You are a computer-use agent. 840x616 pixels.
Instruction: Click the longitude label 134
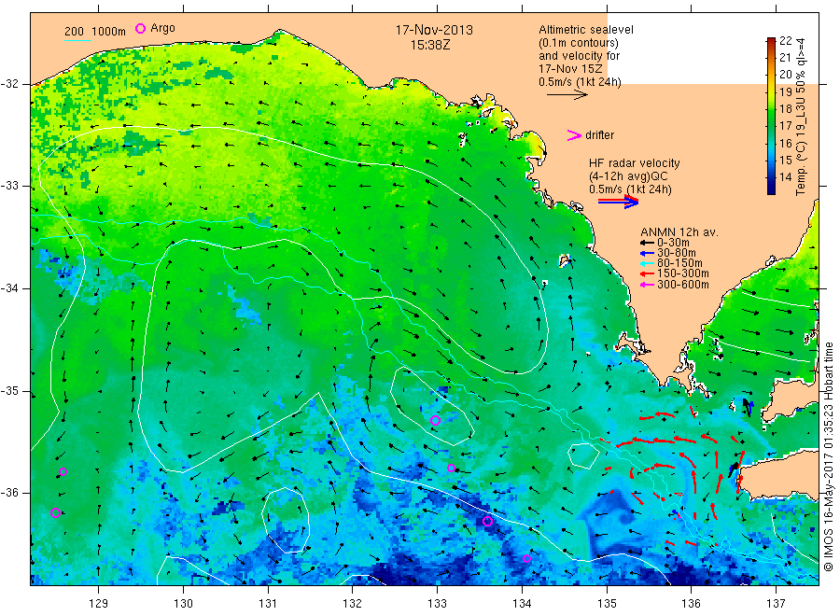pos(522,604)
